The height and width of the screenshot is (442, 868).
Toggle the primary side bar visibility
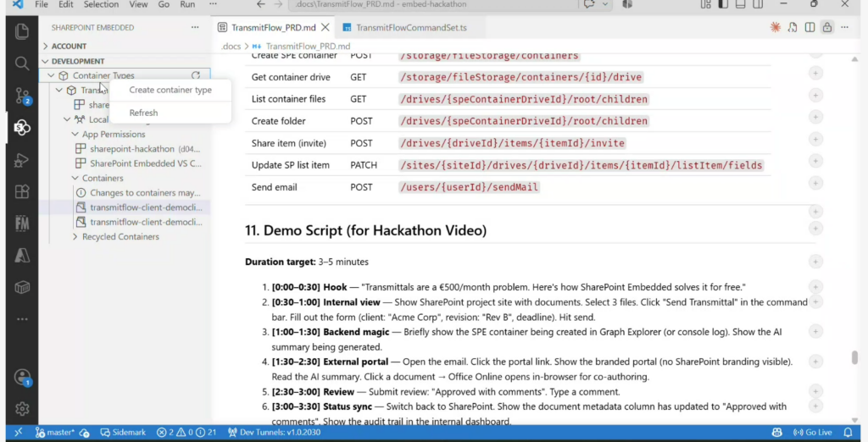[x=723, y=4]
